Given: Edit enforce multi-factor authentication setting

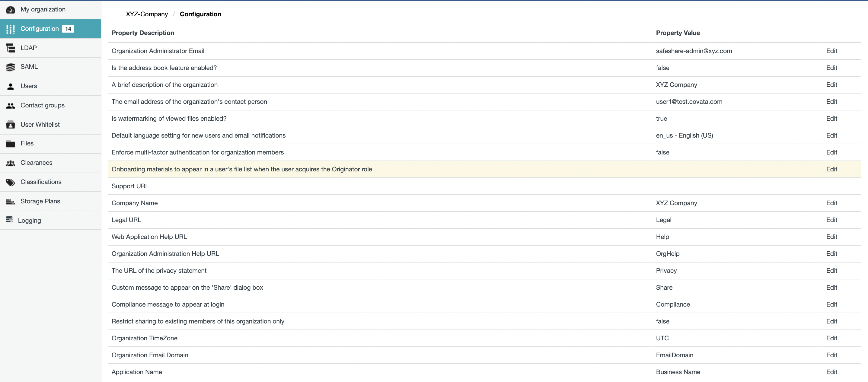Looking at the screenshot, I should point(831,152).
